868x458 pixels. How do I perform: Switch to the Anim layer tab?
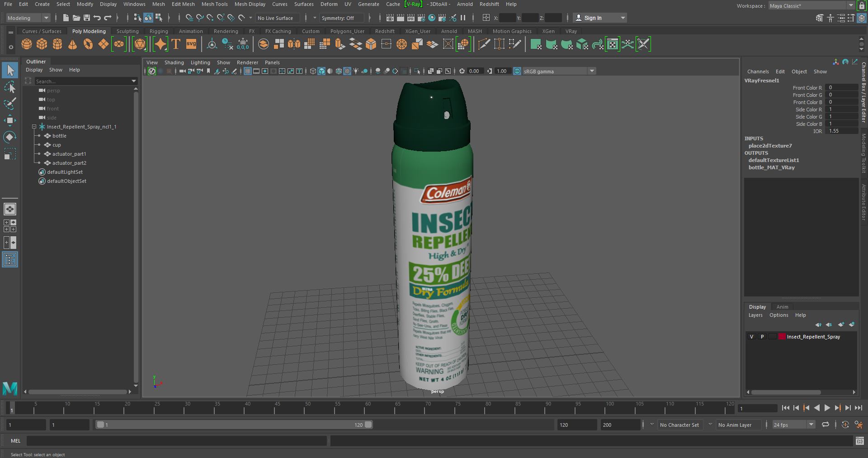(782, 307)
